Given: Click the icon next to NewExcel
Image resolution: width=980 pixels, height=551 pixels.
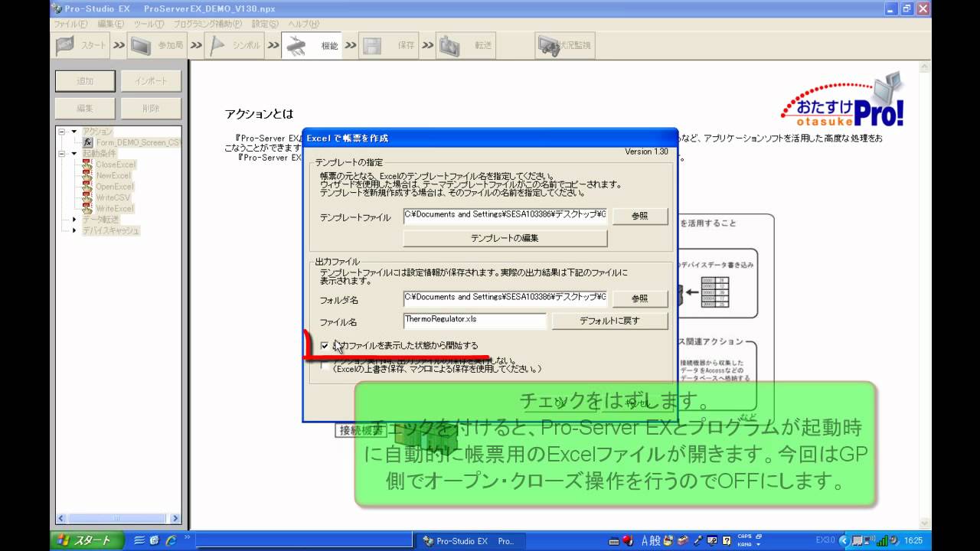Looking at the screenshot, I should [x=87, y=175].
